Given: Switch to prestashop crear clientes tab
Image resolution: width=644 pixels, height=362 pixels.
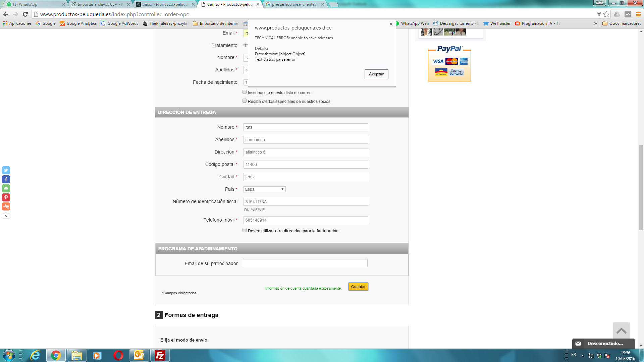Looking at the screenshot, I should point(293,4).
